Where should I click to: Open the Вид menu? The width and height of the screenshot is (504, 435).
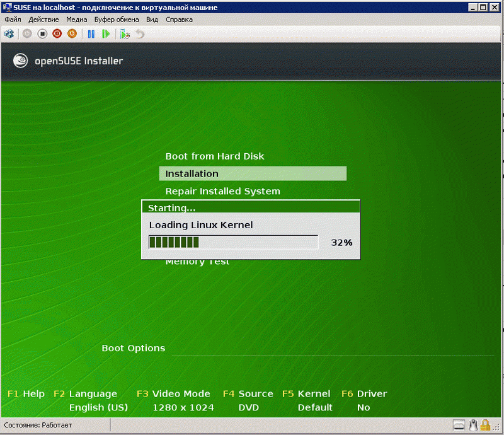coord(152,20)
